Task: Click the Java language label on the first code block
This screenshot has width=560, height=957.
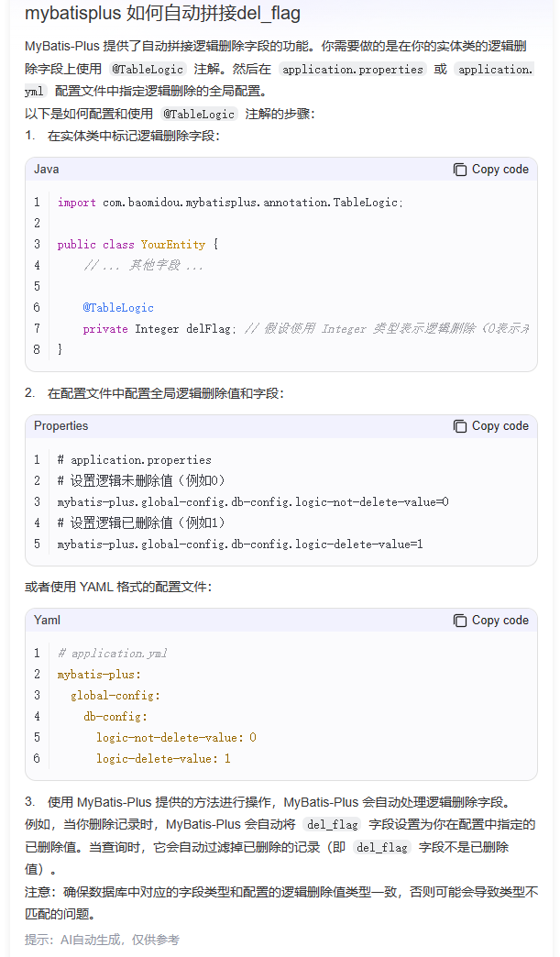Action: pyautogui.click(x=47, y=170)
